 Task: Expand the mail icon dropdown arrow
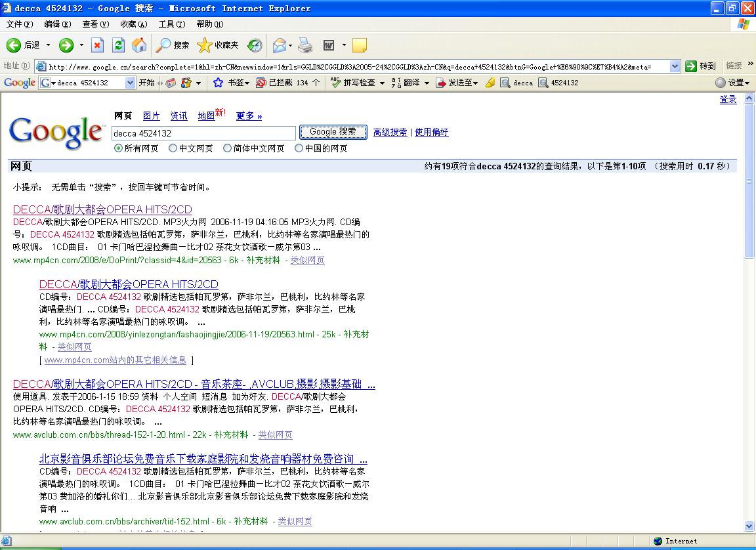pos(290,45)
